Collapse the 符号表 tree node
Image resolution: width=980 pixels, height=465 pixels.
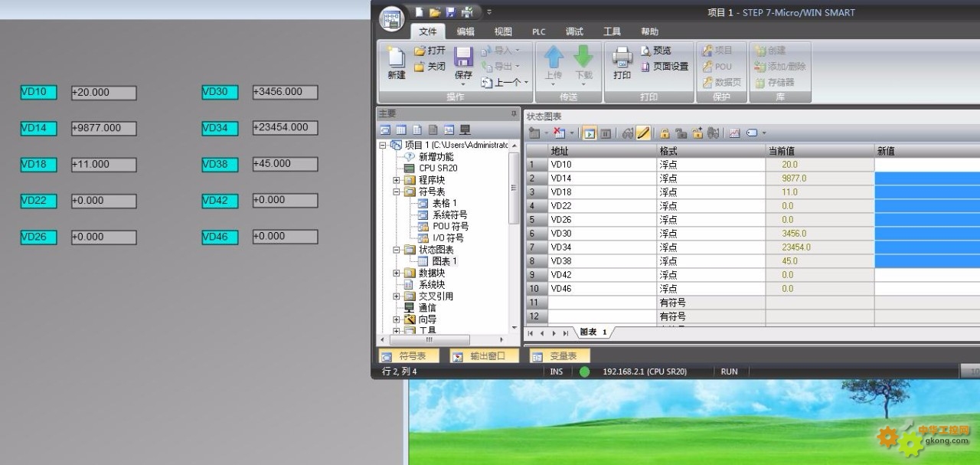[x=396, y=192]
